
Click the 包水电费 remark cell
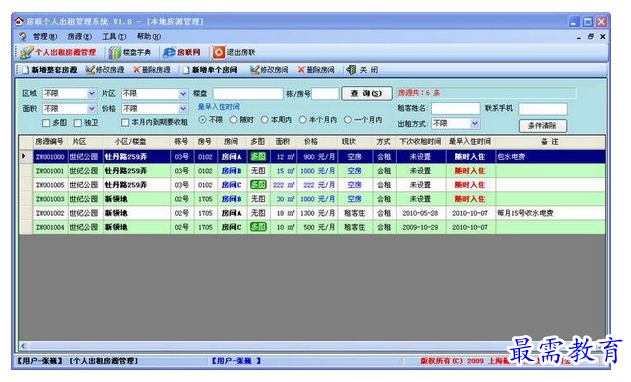pyautogui.click(x=551, y=157)
